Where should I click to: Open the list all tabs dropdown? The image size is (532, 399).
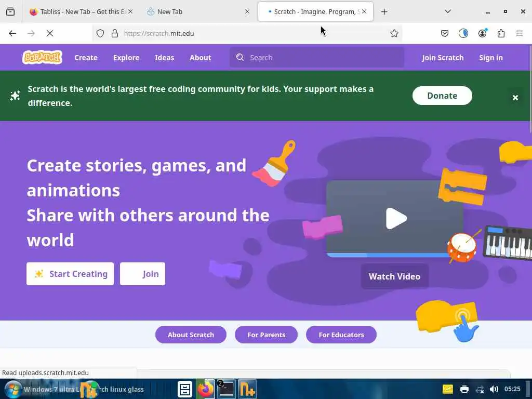pos(447,11)
